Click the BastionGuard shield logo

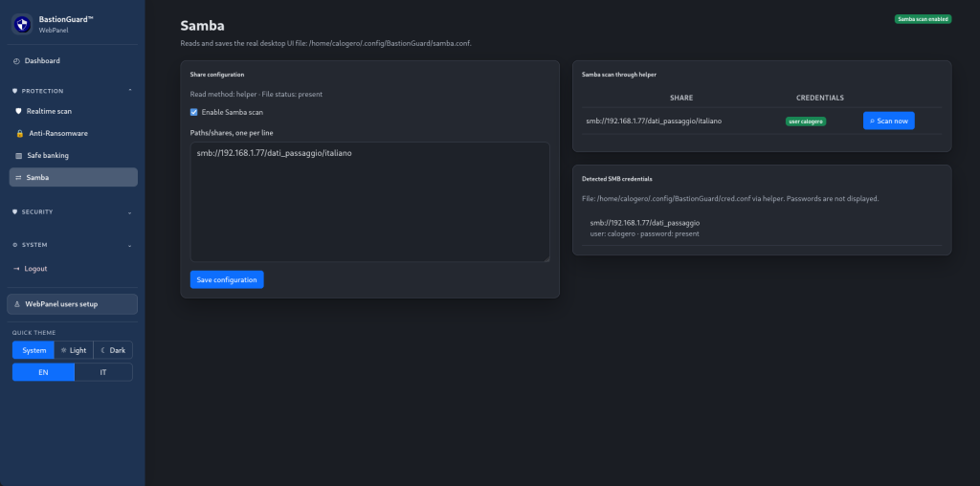point(22,24)
